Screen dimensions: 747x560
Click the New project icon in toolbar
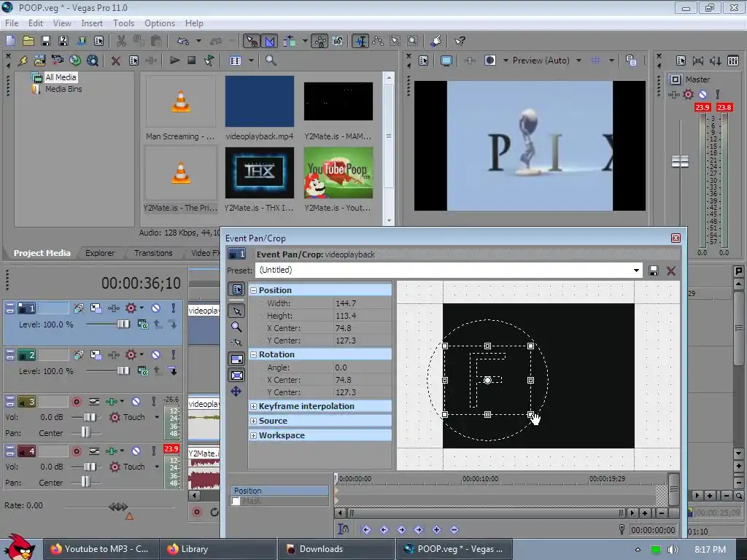coord(10,41)
